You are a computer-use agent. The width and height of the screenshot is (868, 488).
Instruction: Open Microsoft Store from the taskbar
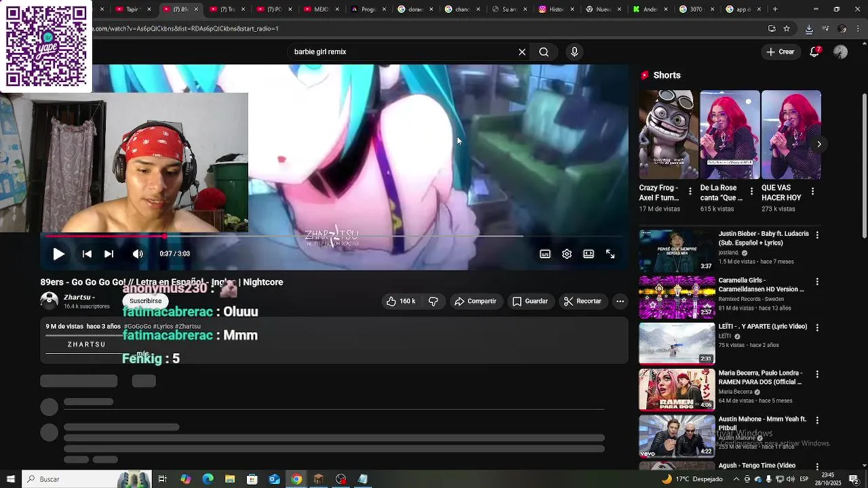click(x=252, y=479)
